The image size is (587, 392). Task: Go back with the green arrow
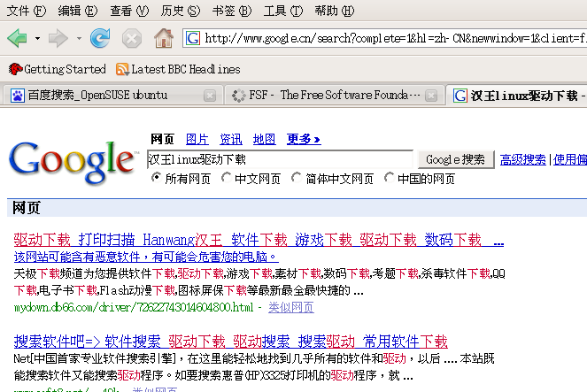(x=17, y=38)
